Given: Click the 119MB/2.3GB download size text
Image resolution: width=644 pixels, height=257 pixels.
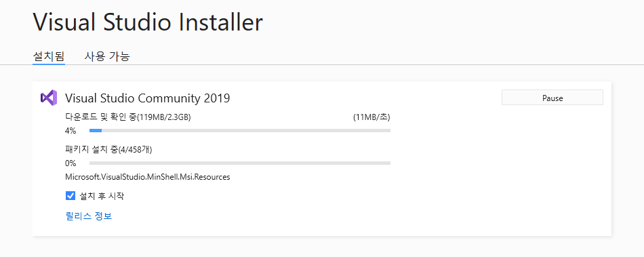Looking at the screenshot, I should pos(164,117).
